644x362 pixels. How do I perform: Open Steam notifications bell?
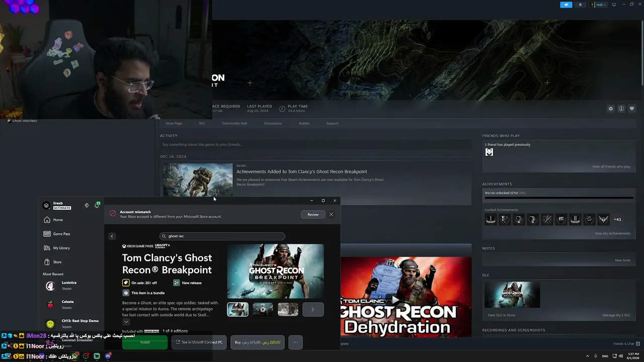point(580,5)
